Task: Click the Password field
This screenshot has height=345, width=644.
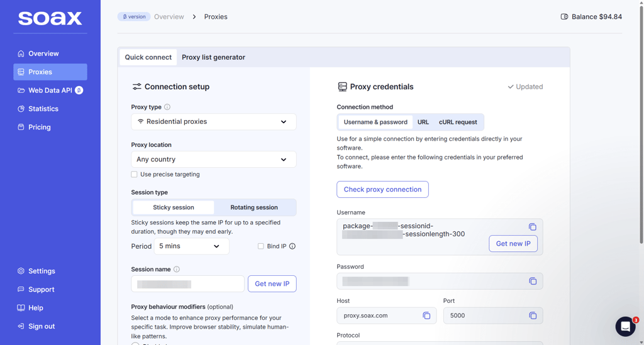Action: 440,281
